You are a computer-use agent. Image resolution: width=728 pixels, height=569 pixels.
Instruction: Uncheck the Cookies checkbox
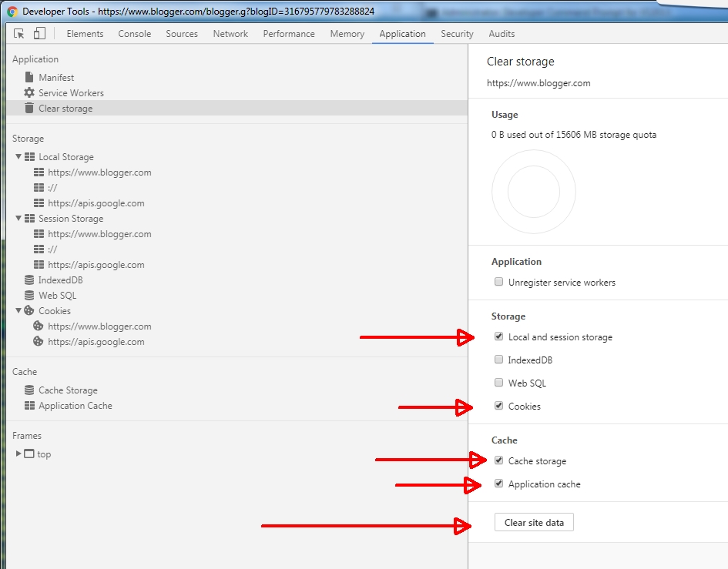pyautogui.click(x=498, y=406)
